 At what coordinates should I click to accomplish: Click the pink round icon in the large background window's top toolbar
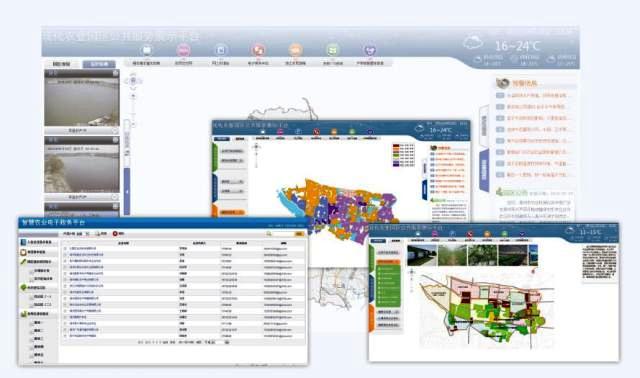183,50
